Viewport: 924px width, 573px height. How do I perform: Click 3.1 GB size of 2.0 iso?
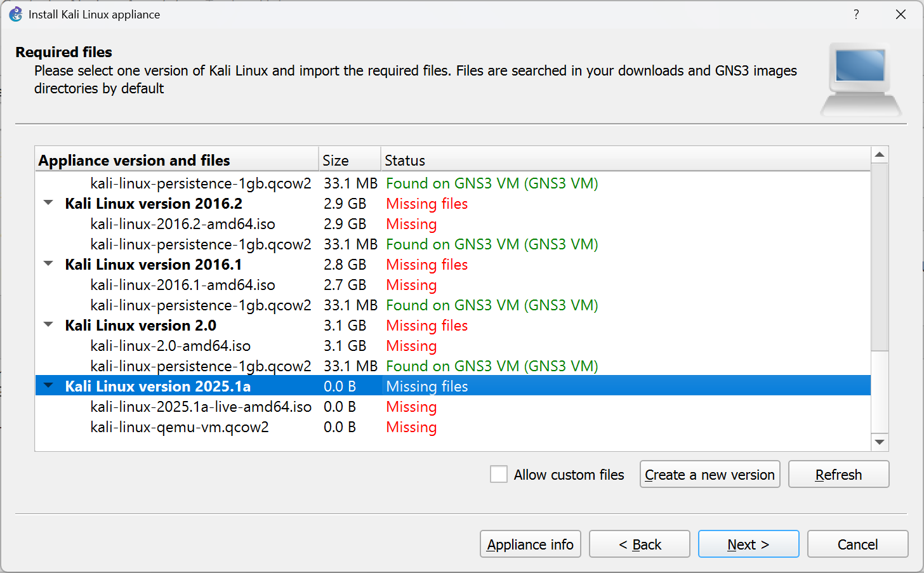click(x=345, y=345)
